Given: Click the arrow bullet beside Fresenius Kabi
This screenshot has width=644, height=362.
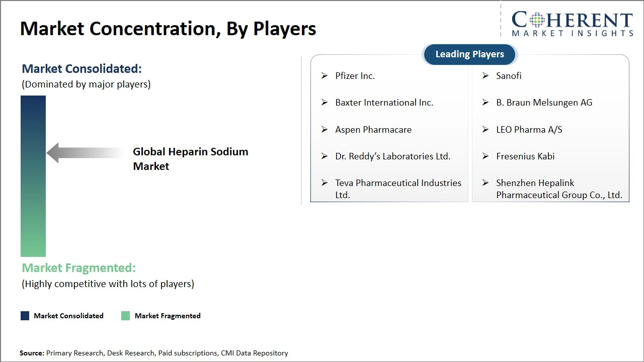Looking at the screenshot, I should 486,156.
